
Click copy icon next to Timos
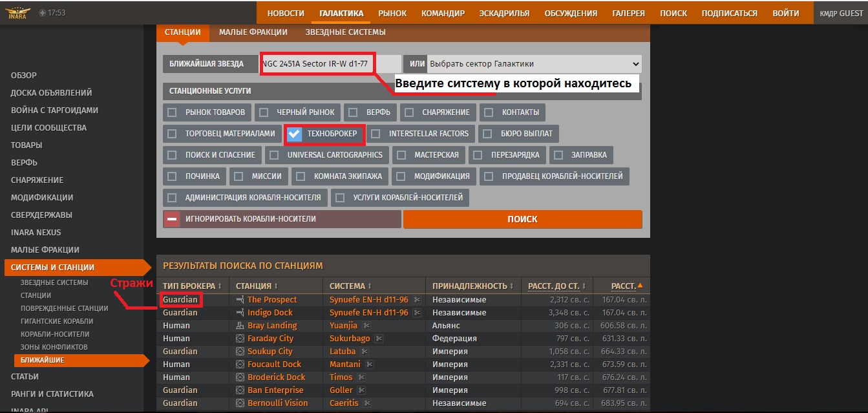coord(361,377)
